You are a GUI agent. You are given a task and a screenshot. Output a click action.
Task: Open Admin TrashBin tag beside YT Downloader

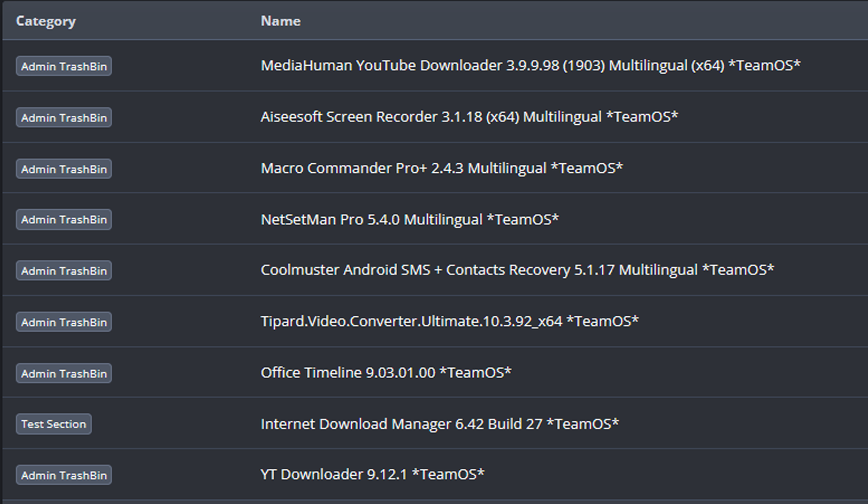pyautogui.click(x=64, y=475)
